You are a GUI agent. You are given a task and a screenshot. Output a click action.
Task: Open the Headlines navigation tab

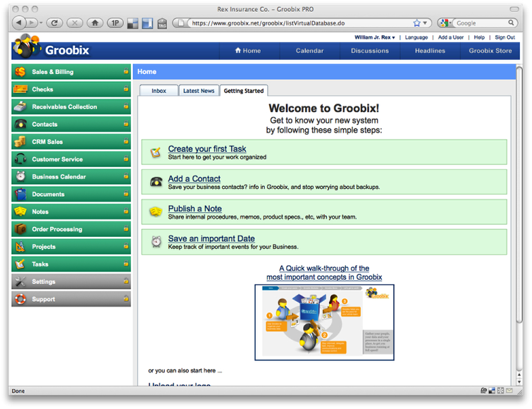point(430,51)
